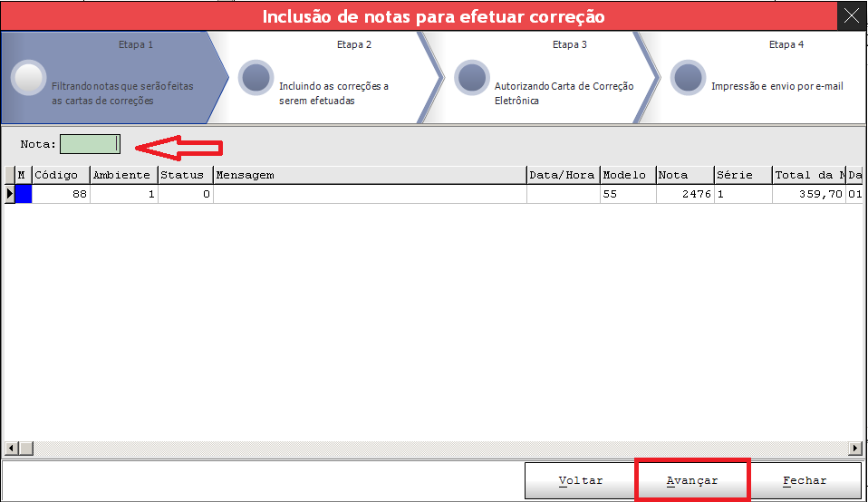Select the row pointer arrow of row 88

[x=9, y=194]
